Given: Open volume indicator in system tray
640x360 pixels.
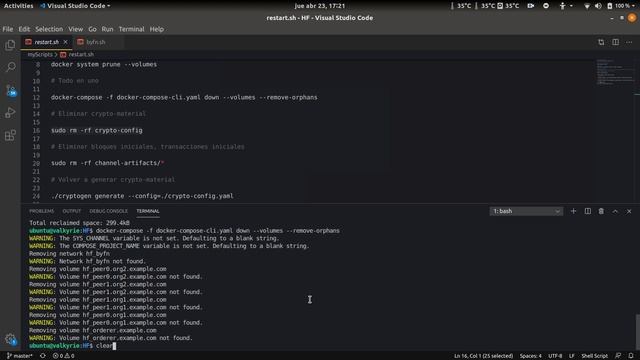Looking at the screenshot, I should click(598, 6).
